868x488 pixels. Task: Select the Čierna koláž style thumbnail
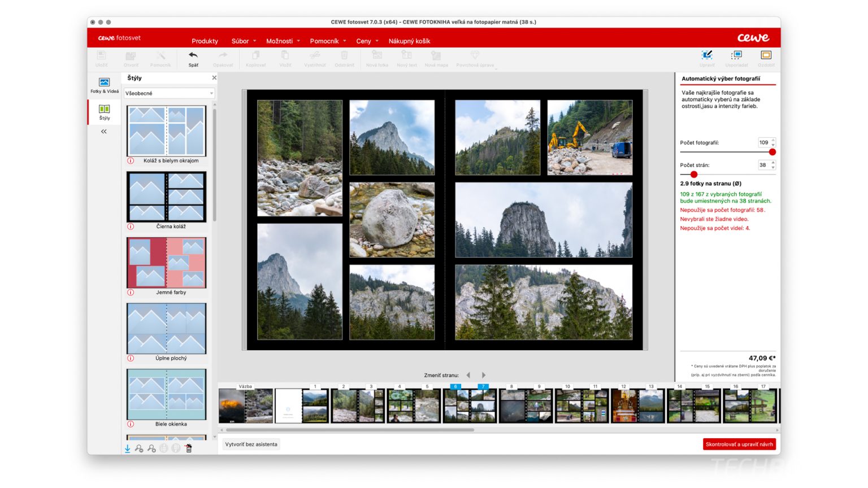pos(166,197)
